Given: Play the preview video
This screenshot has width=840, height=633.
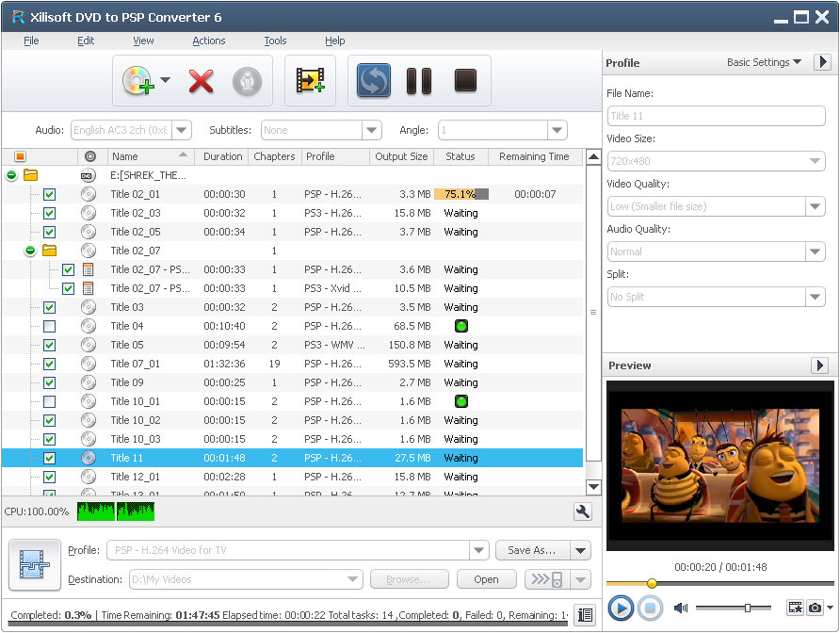Looking at the screenshot, I should coord(621,609).
